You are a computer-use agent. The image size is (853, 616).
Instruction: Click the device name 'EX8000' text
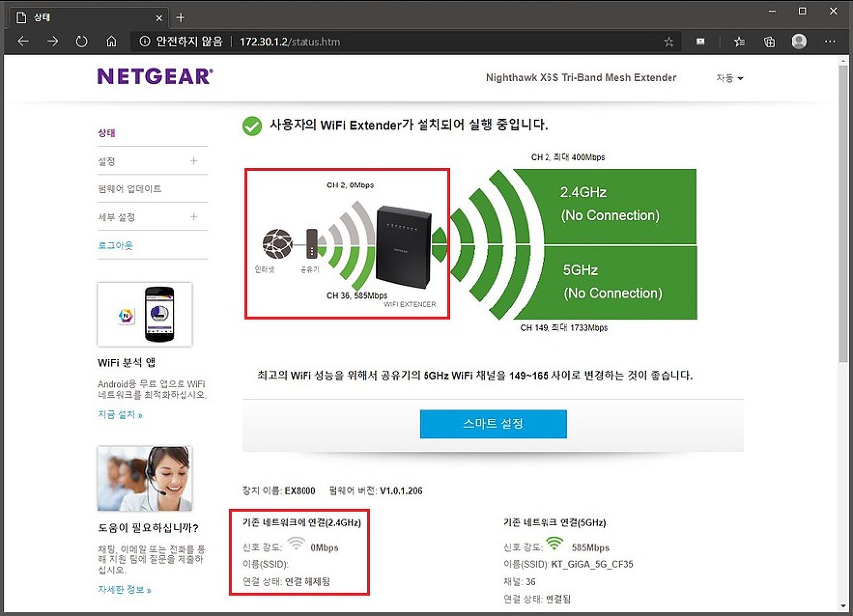click(300, 491)
